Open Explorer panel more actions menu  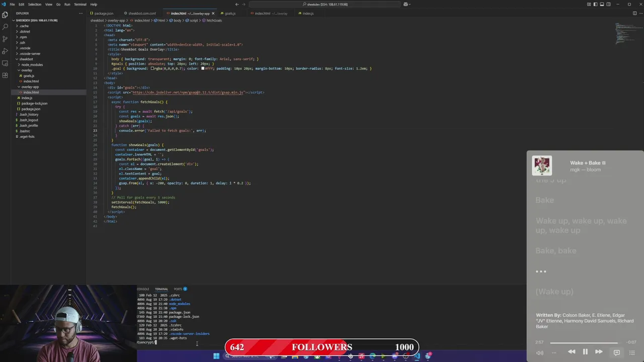click(x=80, y=14)
